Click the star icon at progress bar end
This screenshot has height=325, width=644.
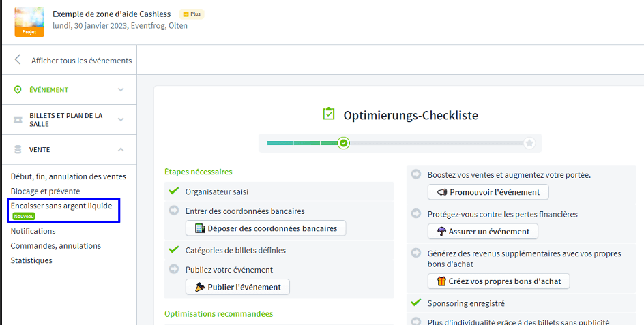(529, 143)
